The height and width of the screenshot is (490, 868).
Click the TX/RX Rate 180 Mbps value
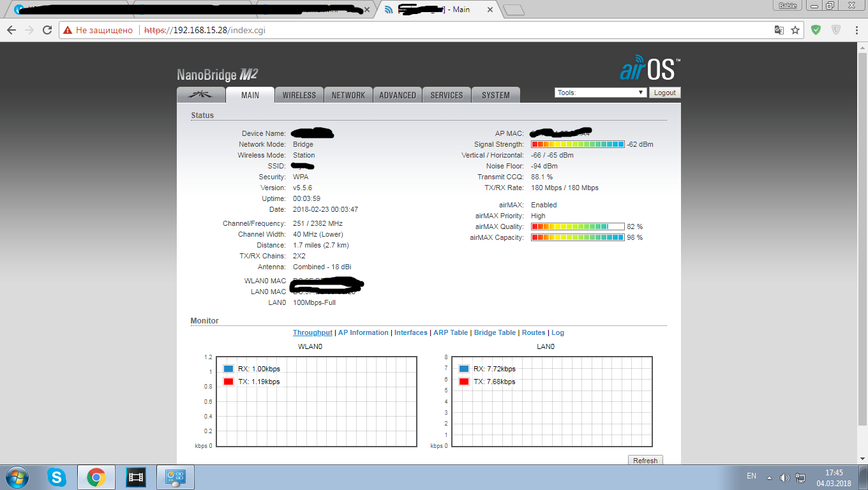pyautogui.click(x=565, y=188)
